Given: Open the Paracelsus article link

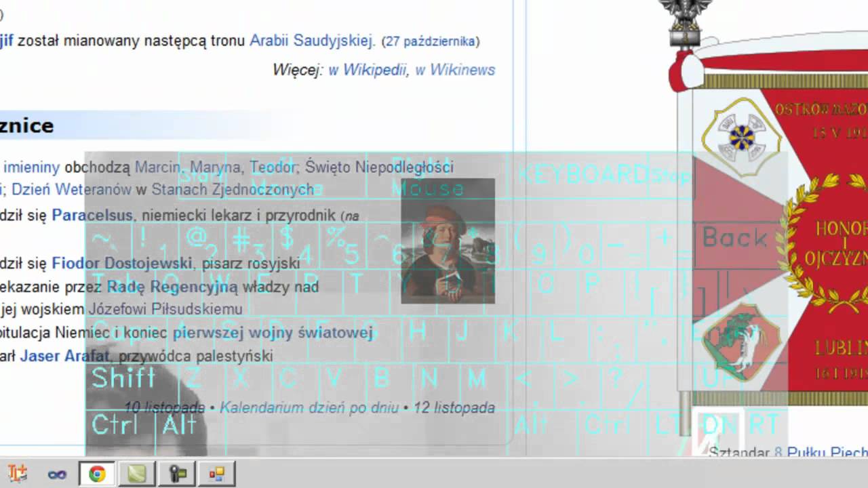Looking at the screenshot, I should 92,216.
